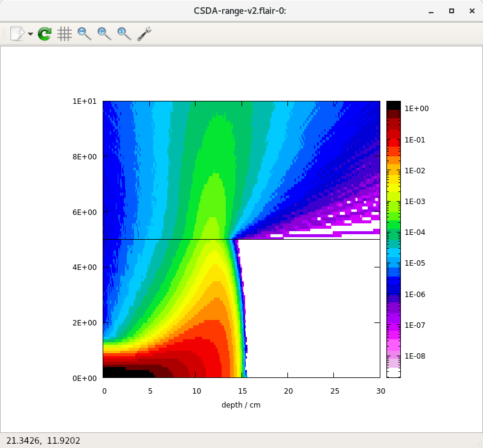Click the colorbar label 1E-05
Screen dimensions: 483x448
click(415, 263)
